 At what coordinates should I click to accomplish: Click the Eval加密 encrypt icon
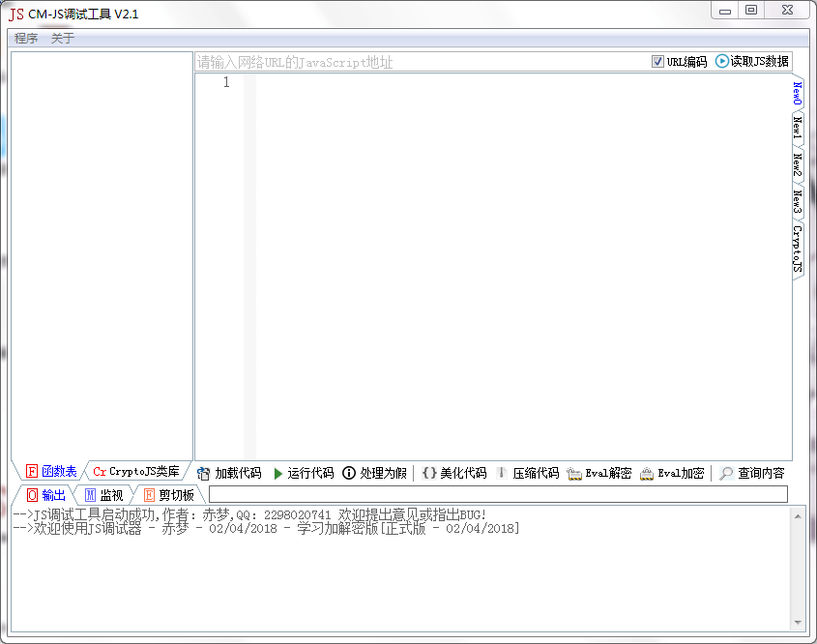647,474
